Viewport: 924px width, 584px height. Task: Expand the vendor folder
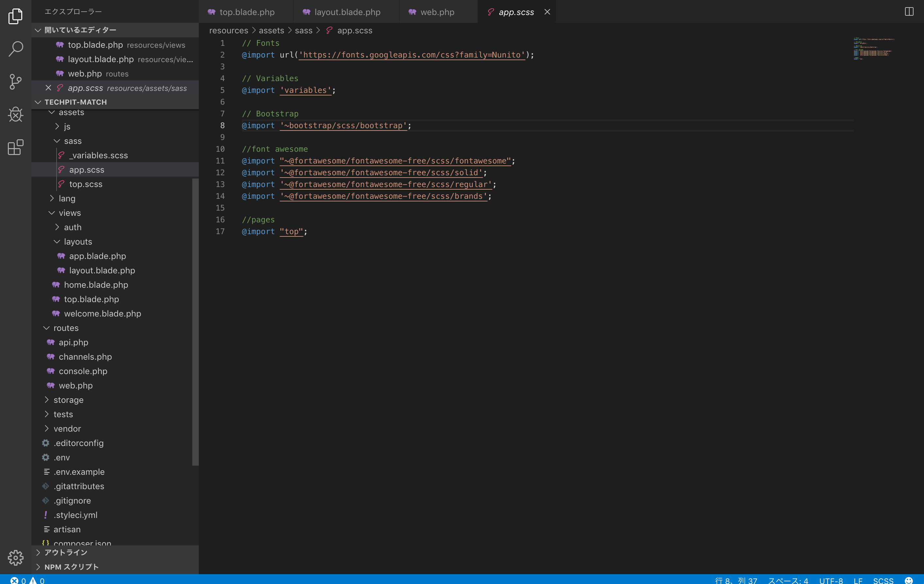115,429
